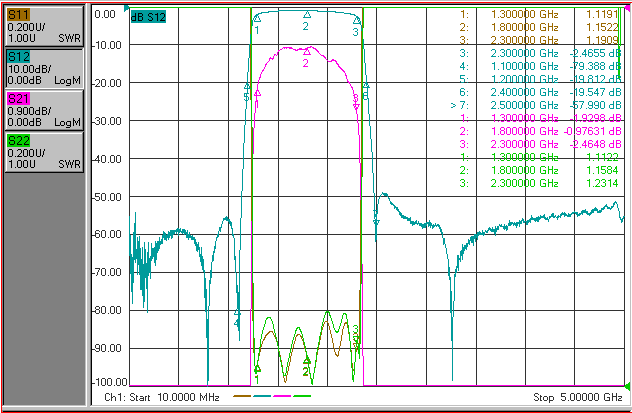Click the LogM format label in S21 box
Viewport: 632px width, 413px height.
67,122
